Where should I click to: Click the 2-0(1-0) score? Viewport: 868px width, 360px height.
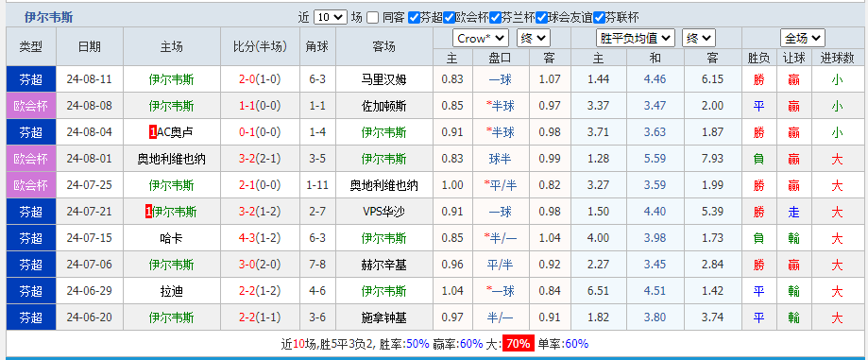[260, 79]
